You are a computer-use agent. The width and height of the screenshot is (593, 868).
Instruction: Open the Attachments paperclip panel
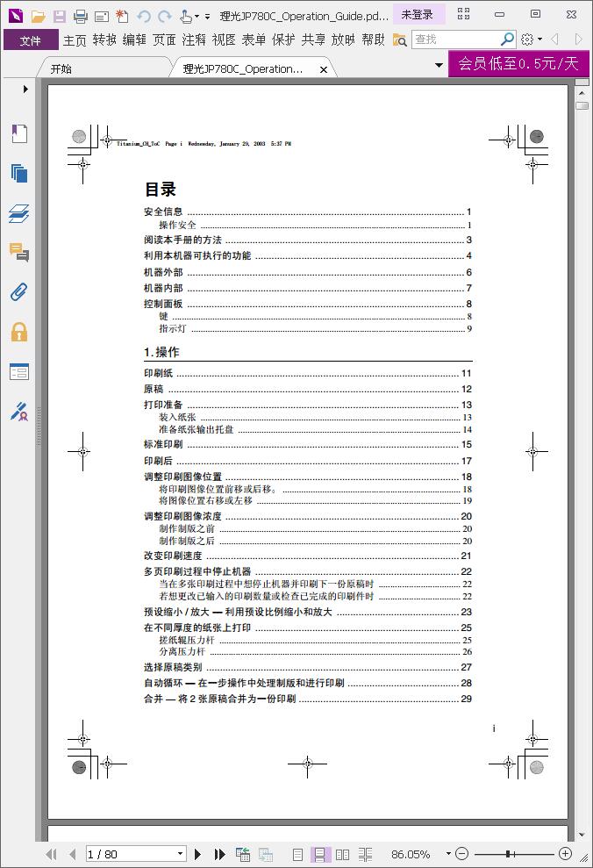(19, 291)
